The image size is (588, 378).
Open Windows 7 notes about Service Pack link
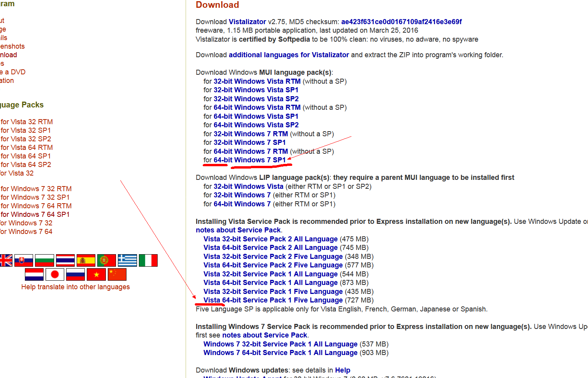pos(265,335)
